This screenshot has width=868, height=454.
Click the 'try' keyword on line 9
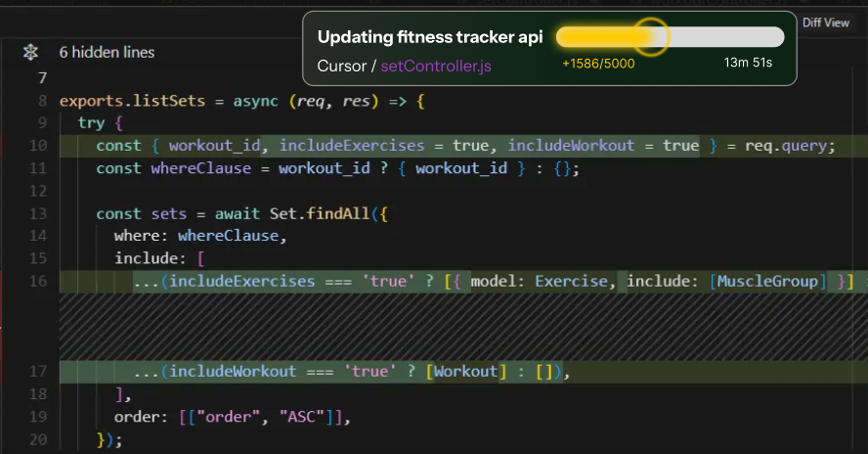click(x=91, y=123)
